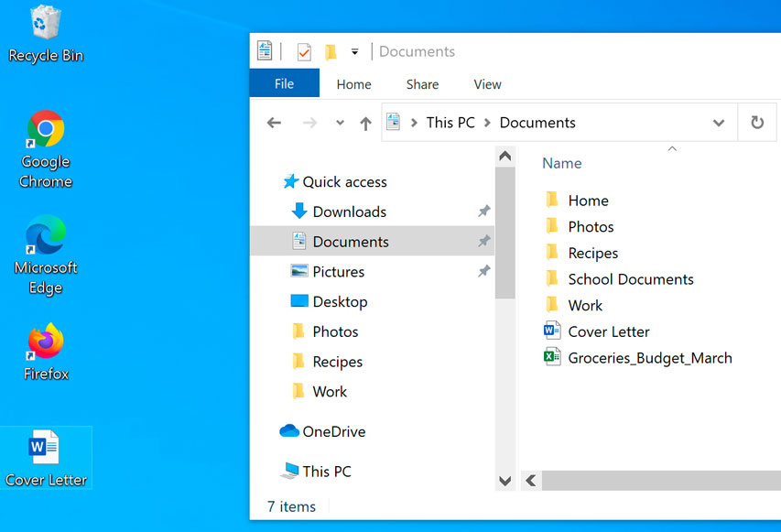Image resolution: width=781 pixels, height=532 pixels.
Task: Open the Customize Quick Access Toolbar dropdown
Action: (354, 51)
